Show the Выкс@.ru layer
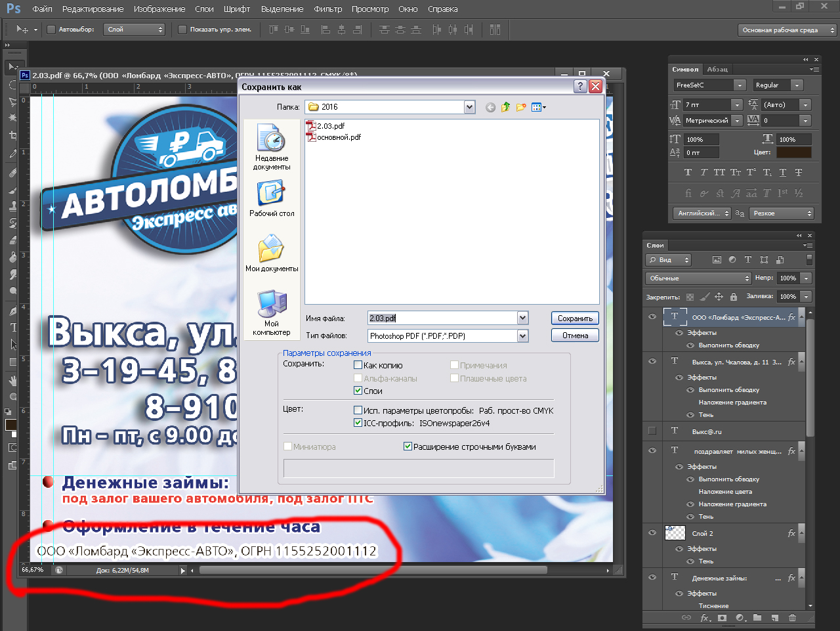 pyautogui.click(x=652, y=431)
